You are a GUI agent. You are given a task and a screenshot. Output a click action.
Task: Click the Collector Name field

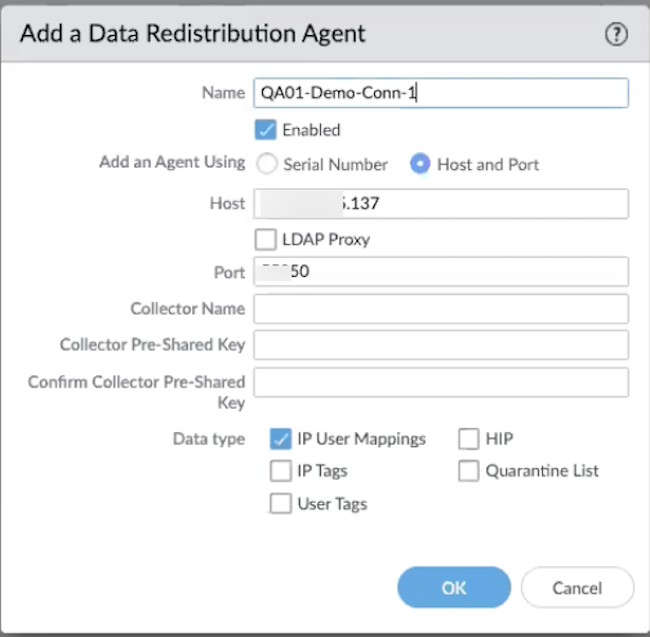[x=440, y=308]
